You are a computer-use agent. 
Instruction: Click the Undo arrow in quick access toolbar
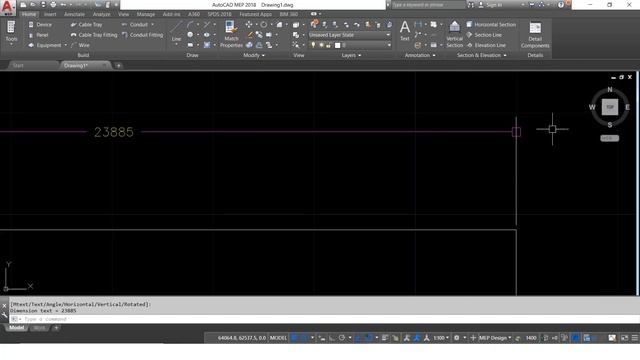(x=64, y=5)
